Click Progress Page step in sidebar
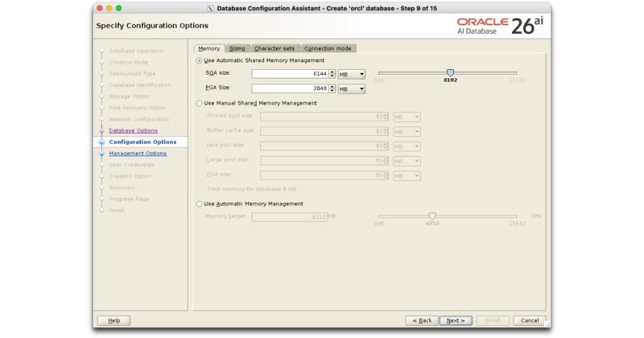This screenshot has width=644, height=338. pyautogui.click(x=129, y=199)
